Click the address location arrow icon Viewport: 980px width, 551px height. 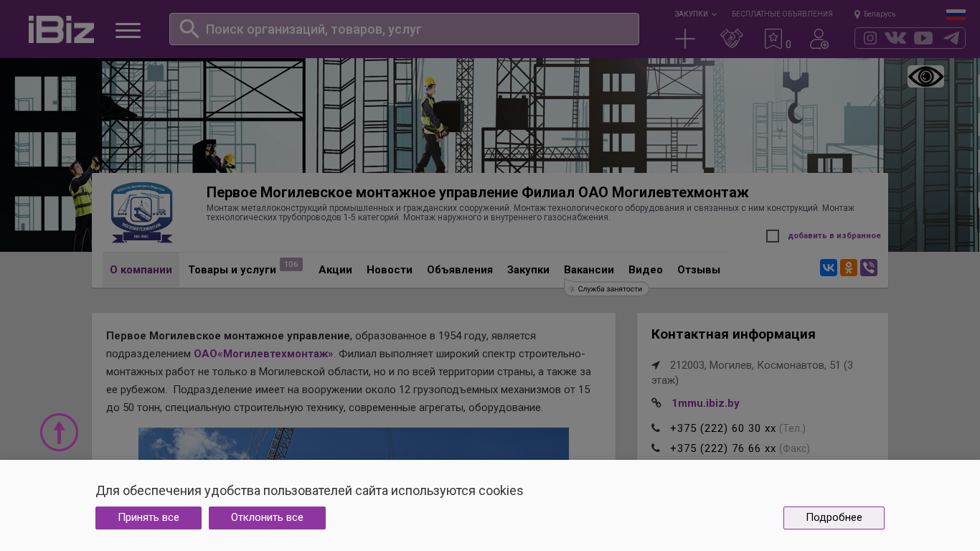point(656,365)
